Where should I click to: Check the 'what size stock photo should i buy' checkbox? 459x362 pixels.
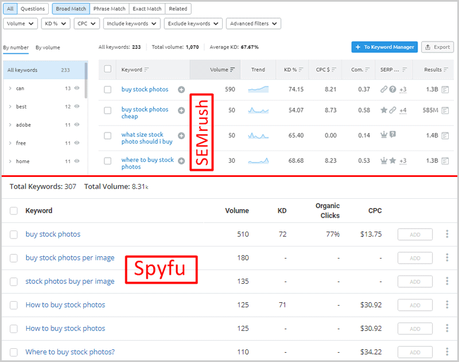(x=107, y=136)
